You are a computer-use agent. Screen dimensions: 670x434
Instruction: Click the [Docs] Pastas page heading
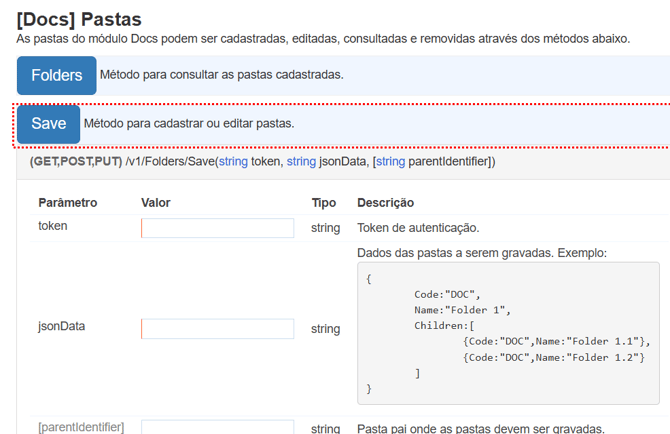click(79, 19)
